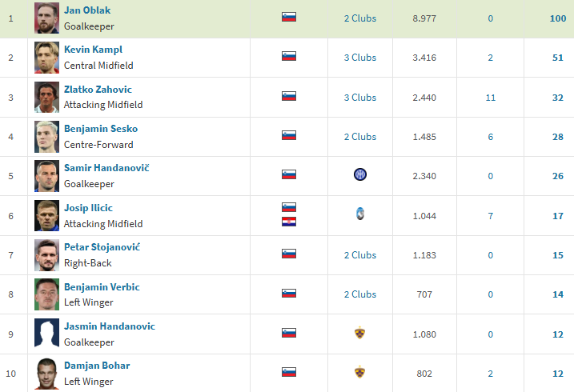Viewport: 574px width, 392px height.
Task: Expand Kevin Kampl's 3 Clubs list
Action: point(359,58)
